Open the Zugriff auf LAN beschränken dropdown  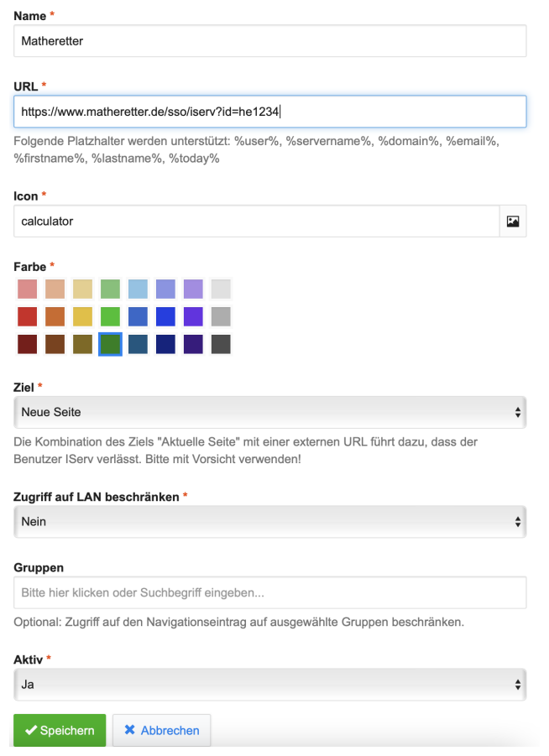269,521
